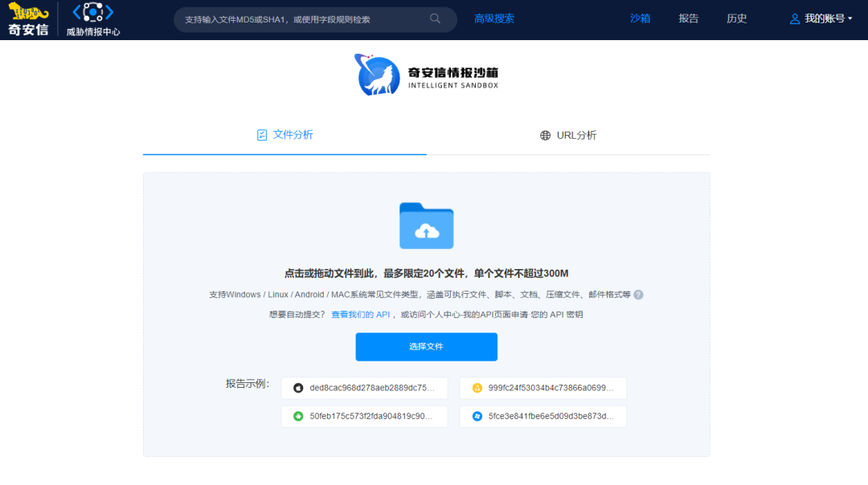Click the blue icon of report 5fce3e841fbe6e5d09d3be873d

coord(477,417)
